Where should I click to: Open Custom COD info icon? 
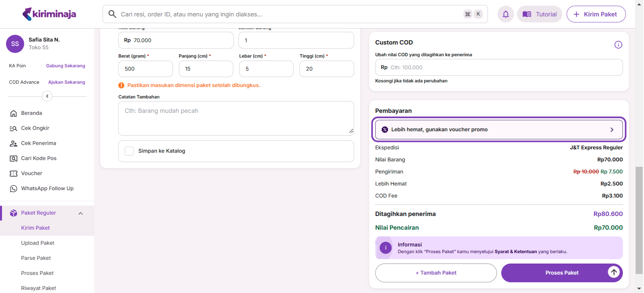tap(618, 45)
